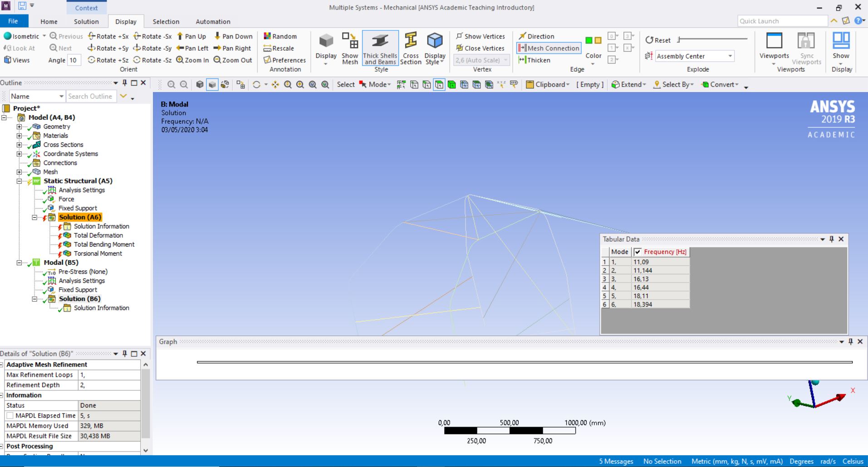Click the Random colors annotation button
The image size is (868, 467).
click(280, 36)
